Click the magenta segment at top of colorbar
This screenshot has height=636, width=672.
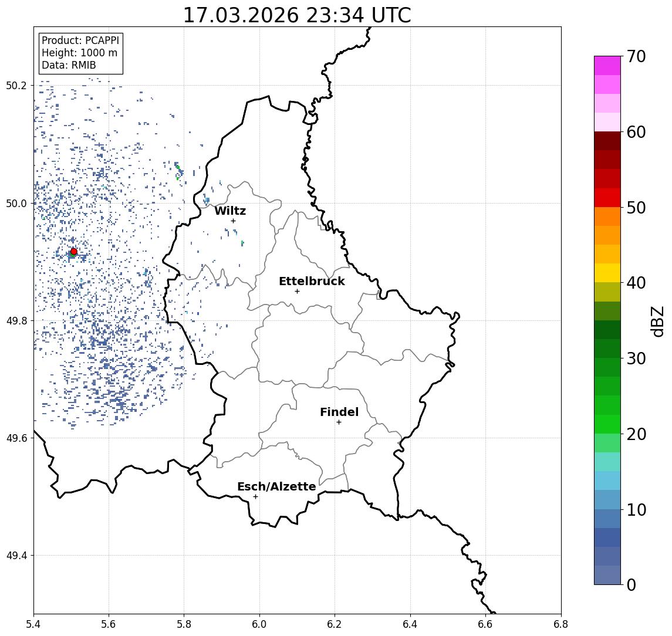tap(607, 66)
